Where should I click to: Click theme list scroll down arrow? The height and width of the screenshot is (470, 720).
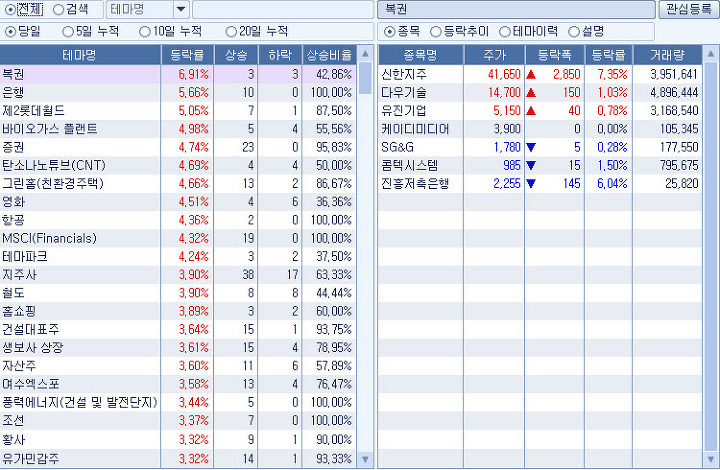coord(365,459)
